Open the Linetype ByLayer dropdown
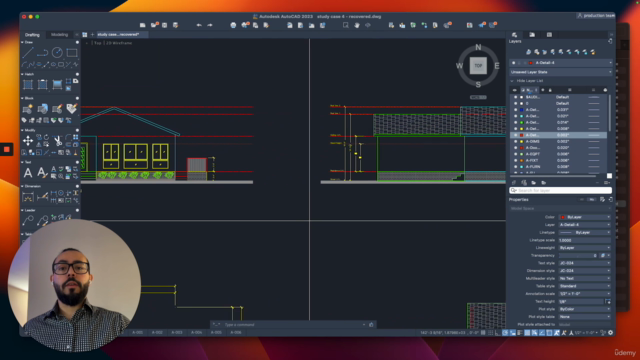640x360 pixels. tap(585, 233)
